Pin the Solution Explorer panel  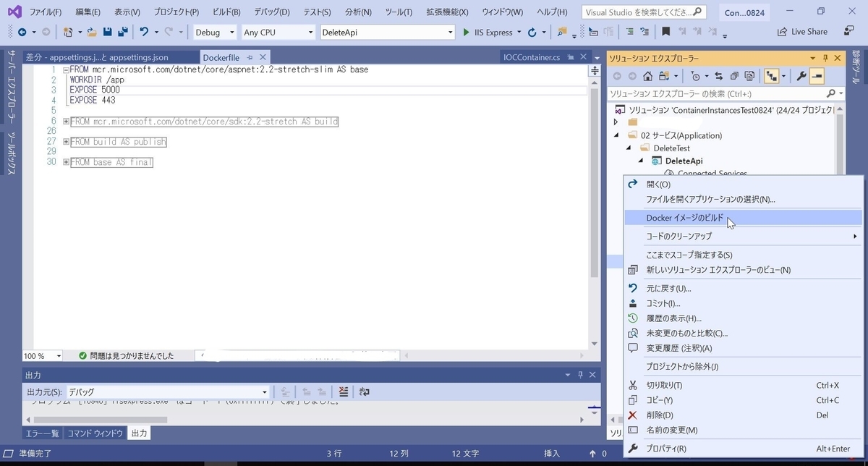(x=825, y=58)
